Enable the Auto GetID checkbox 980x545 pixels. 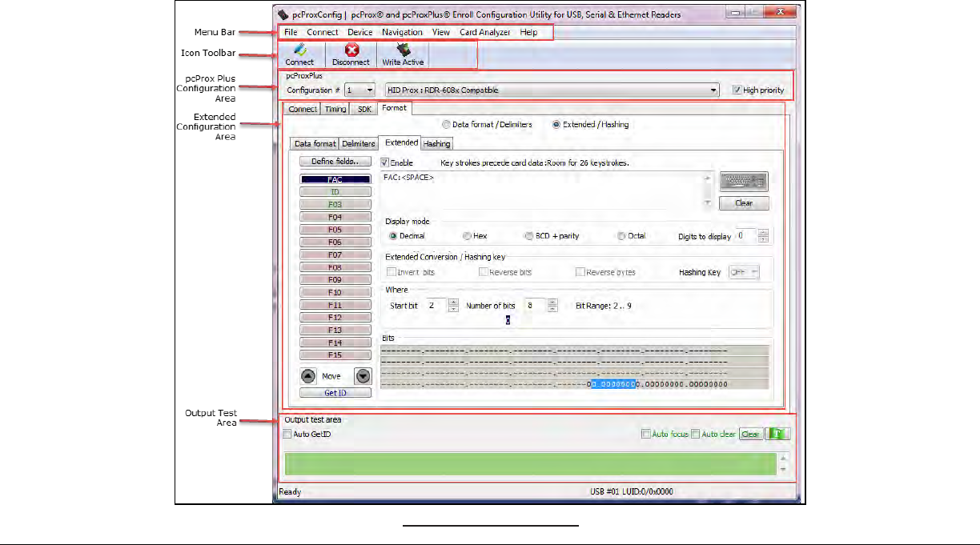coord(288,435)
